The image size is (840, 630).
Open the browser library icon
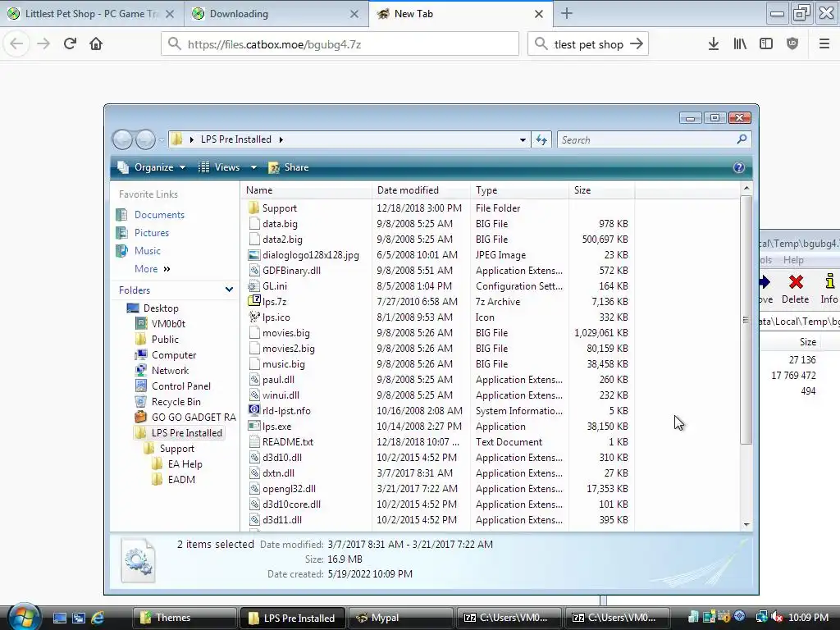point(740,44)
